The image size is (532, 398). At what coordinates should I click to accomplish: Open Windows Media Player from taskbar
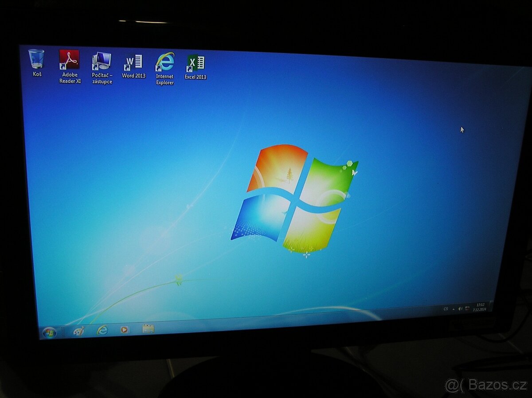125,329
